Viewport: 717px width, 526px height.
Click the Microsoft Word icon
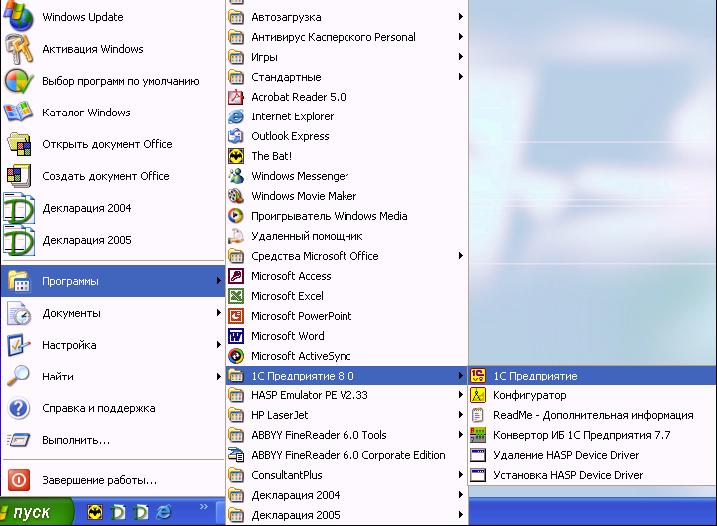[236, 336]
